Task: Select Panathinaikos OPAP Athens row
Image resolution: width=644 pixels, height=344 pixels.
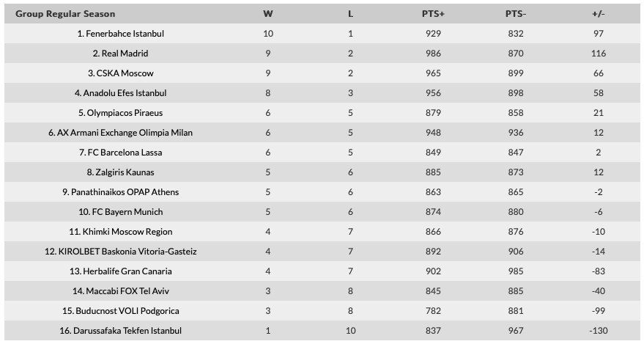Action: pos(125,192)
